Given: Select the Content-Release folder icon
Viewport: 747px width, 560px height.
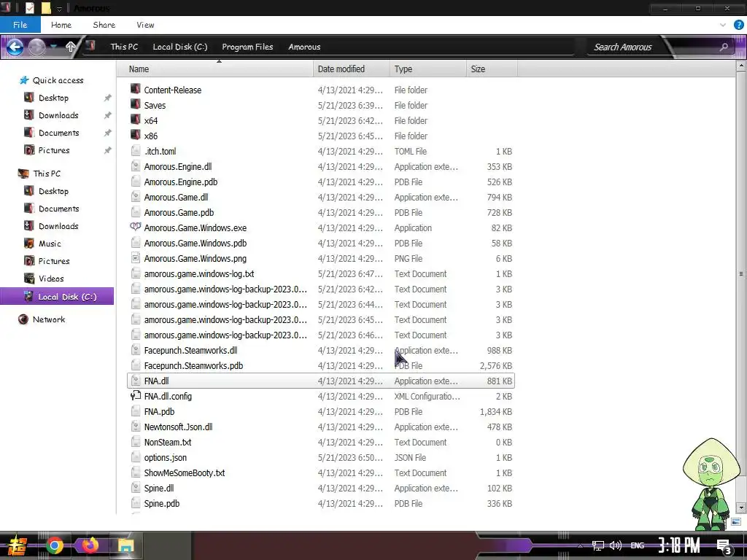Looking at the screenshot, I should [x=135, y=89].
